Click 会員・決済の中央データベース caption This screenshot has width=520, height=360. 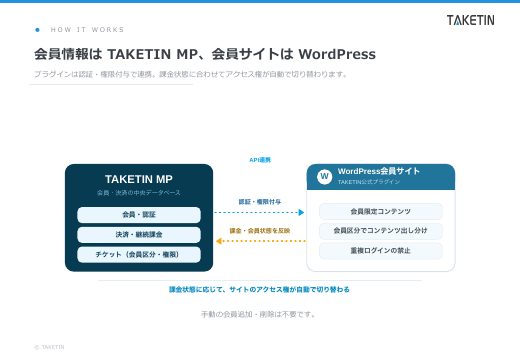click(139, 193)
